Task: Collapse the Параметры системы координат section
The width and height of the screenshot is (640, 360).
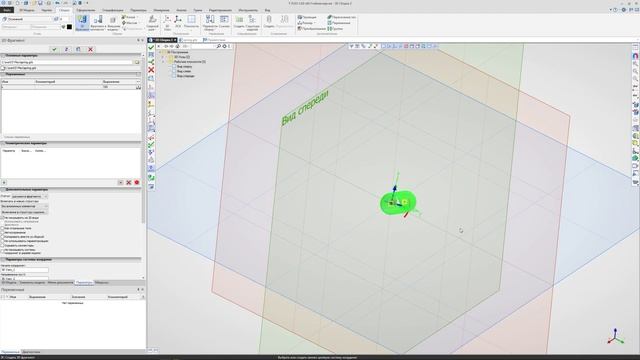Action: [3, 259]
